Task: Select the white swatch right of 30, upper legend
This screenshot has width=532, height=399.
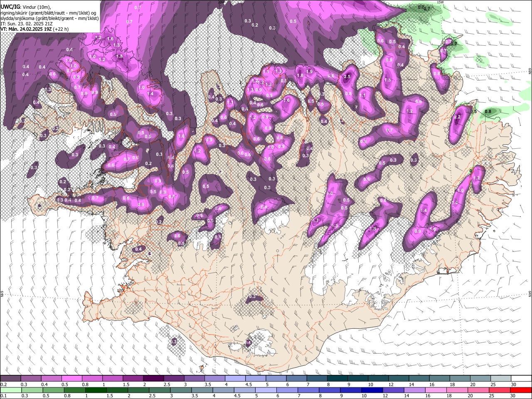Action: pos(520,379)
